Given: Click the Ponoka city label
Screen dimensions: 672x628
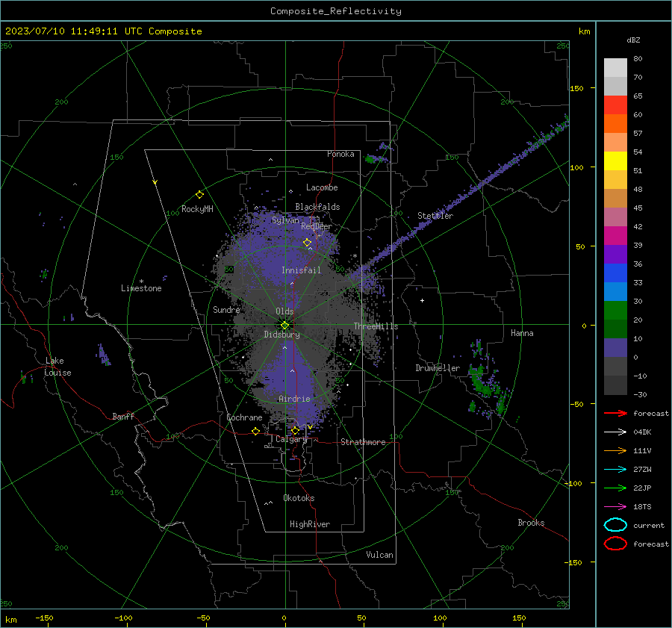Looking at the screenshot, I should (x=340, y=154).
